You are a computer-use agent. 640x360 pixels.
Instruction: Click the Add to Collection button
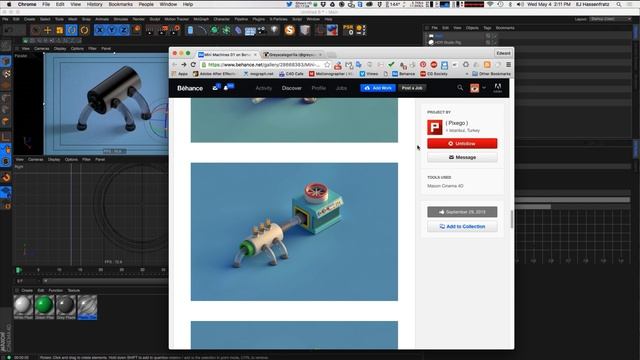pyautogui.click(x=462, y=227)
